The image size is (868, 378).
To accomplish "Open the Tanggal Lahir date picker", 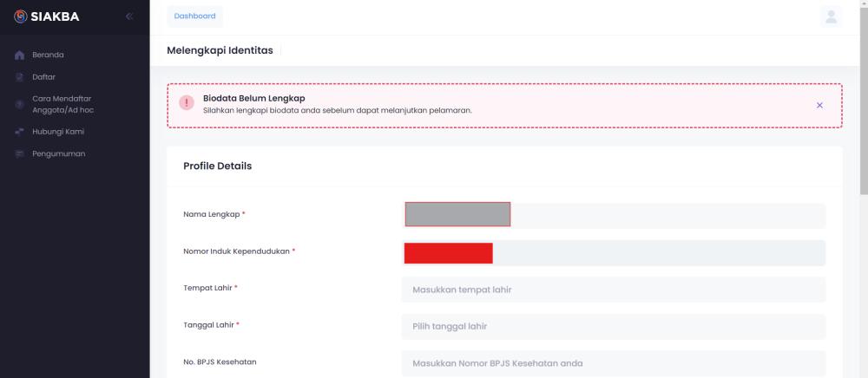I will click(x=614, y=327).
